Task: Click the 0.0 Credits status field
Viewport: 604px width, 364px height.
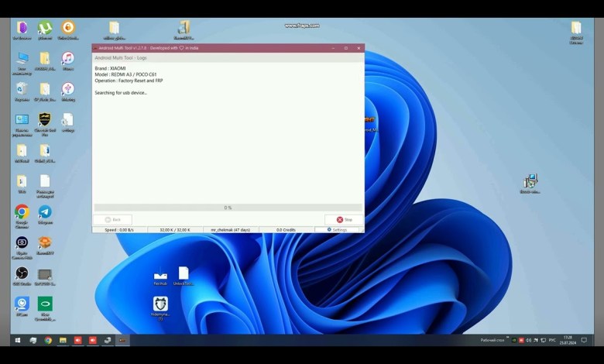Action: [287, 230]
